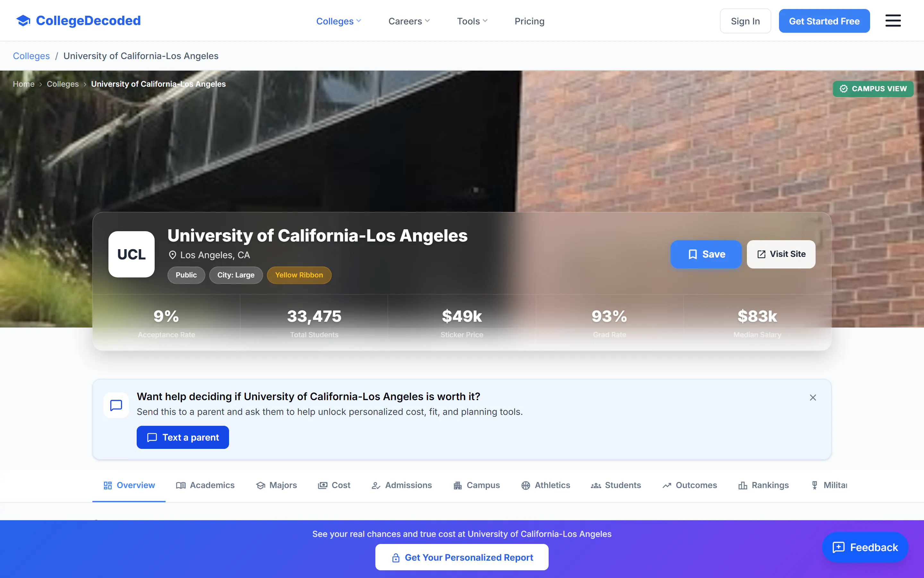The width and height of the screenshot is (924, 578).
Task: Click the City: Large tag
Action: (x=236, y=275)
